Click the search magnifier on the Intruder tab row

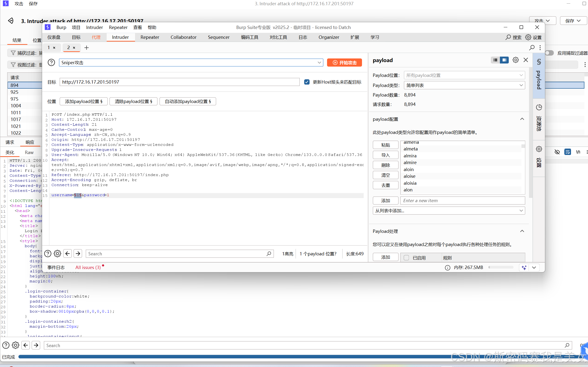click(x=532, y=48)
